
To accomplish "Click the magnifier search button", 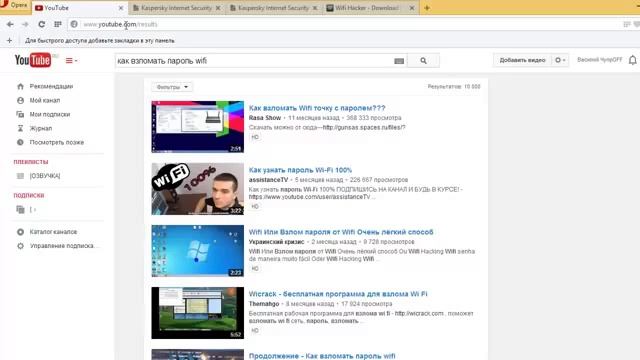I will tap(423, 61).
